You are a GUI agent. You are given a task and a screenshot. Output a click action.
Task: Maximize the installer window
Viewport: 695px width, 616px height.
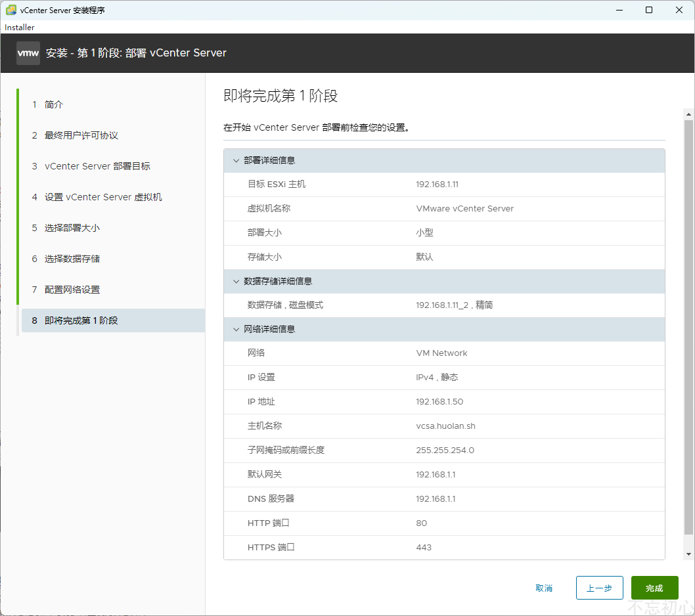coord(649,10)
